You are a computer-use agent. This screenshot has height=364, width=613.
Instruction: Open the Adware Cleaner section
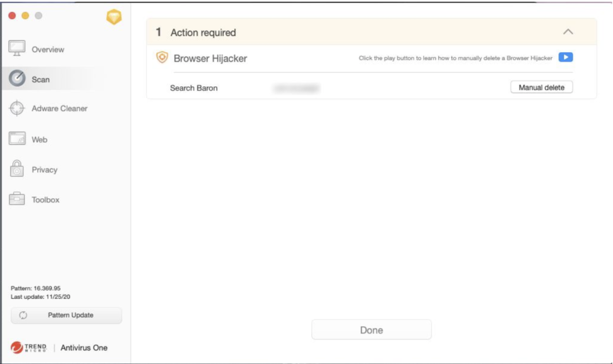pos(59,108)
